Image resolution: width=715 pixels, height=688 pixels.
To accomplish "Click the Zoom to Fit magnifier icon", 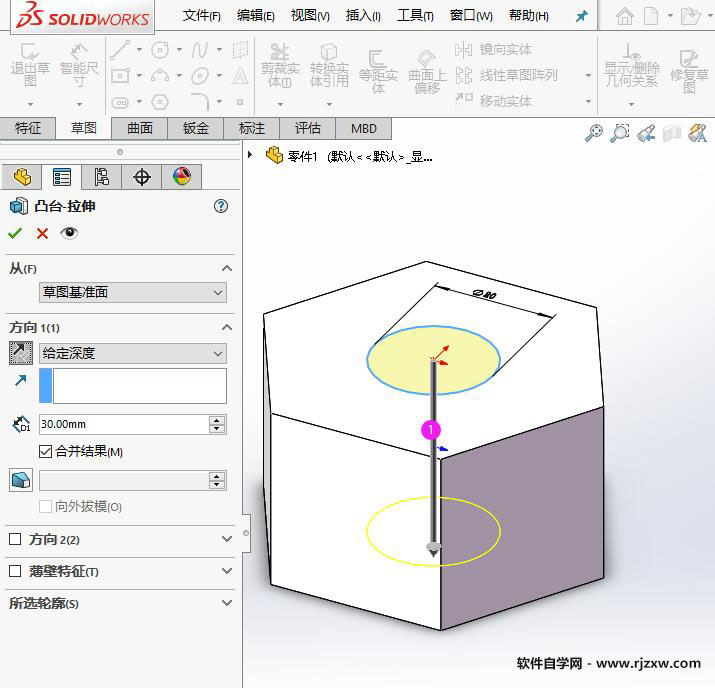I will point(593,133).
